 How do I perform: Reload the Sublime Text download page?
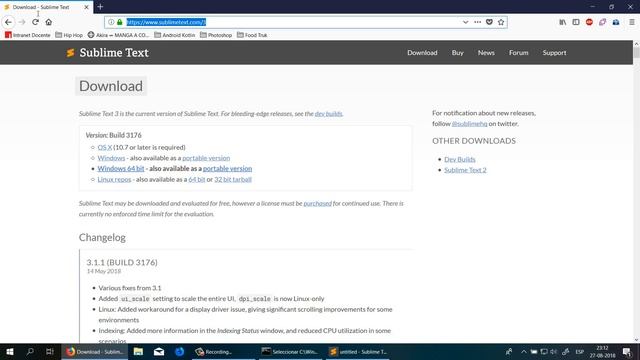coord(35,22)
